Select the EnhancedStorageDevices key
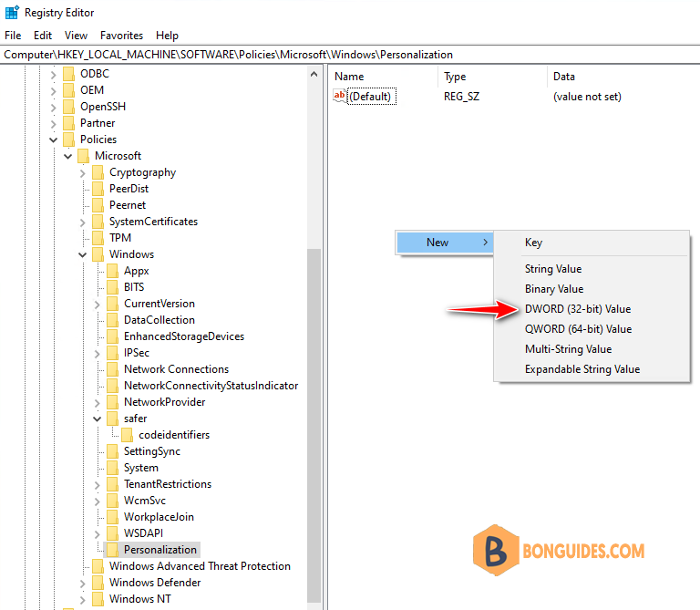The height and width of the screenshot is (610, 700). tap(184, 336)
